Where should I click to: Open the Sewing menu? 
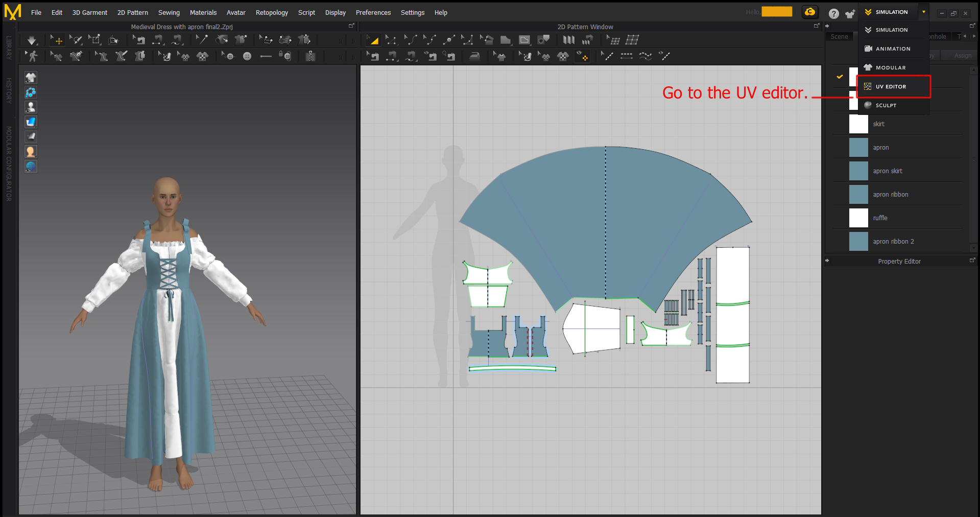(x=169, y=13)
